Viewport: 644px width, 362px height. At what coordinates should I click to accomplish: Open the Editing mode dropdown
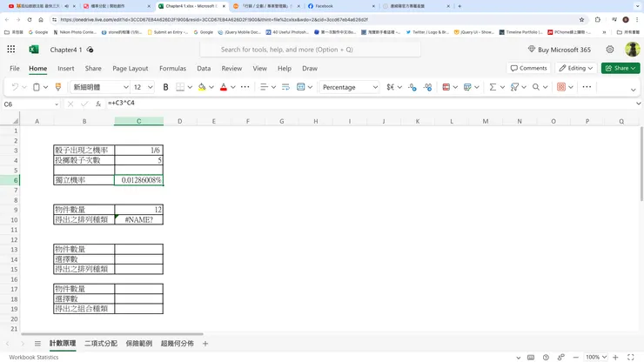576,68
